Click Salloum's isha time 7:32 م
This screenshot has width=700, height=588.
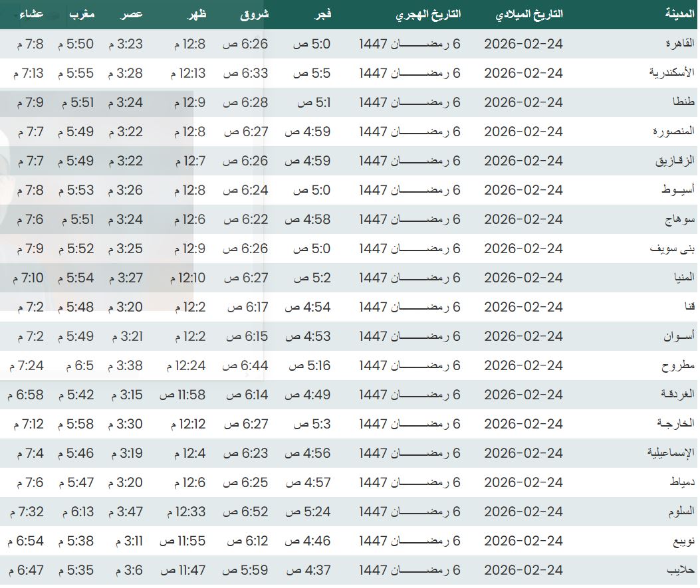coord(27,512)
